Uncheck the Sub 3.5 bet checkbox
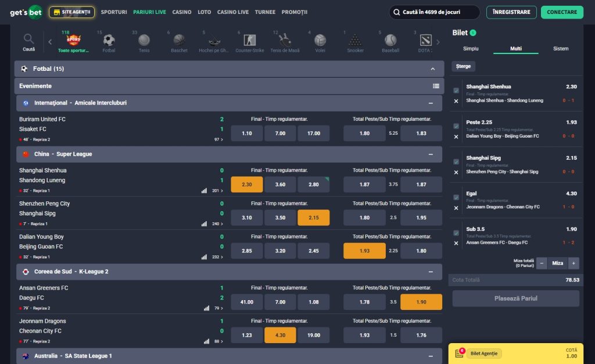This screenshot has width=595, height=364. pyautogui.click(x=456, y=233)
